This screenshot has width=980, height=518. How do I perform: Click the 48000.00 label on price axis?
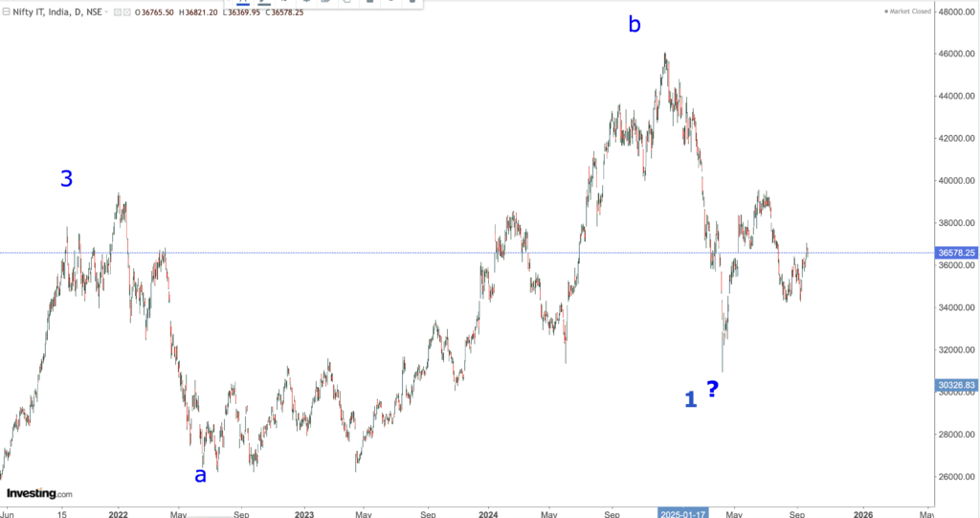[x=957, y=12]
